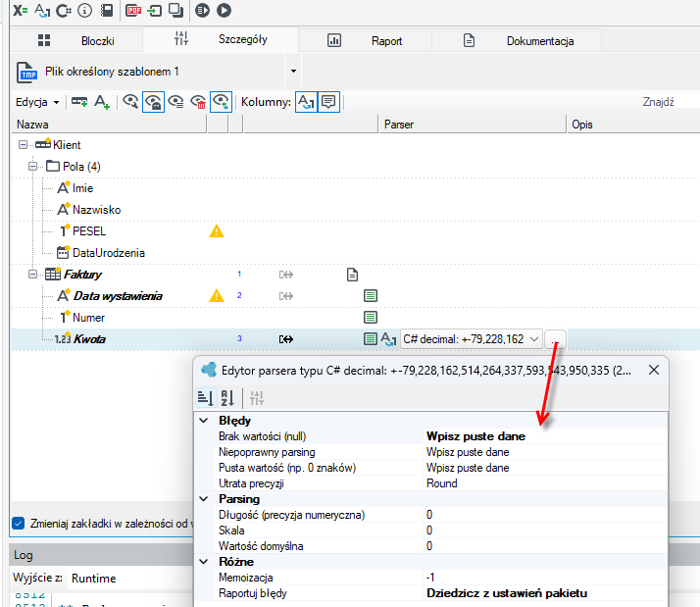
Task: Click the warning triangle on PESEL row
Action: coord(217,231)
